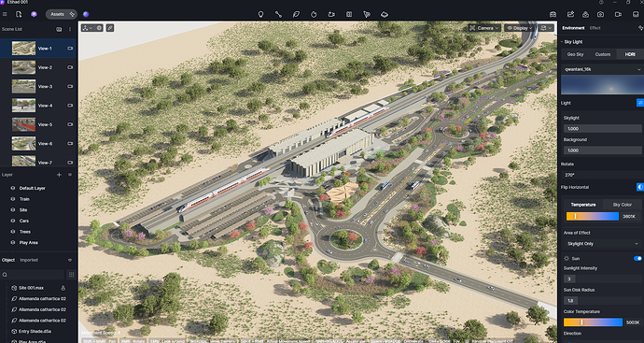Select the View-1 scene thumbnail

(23, 48)
